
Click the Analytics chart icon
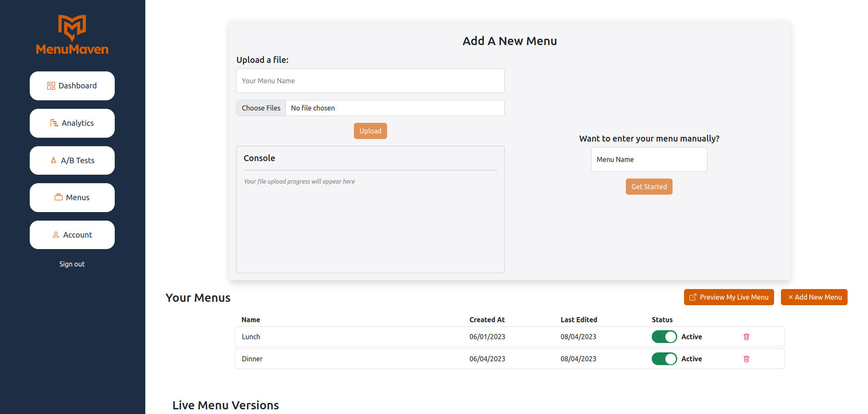coord(54,123)
